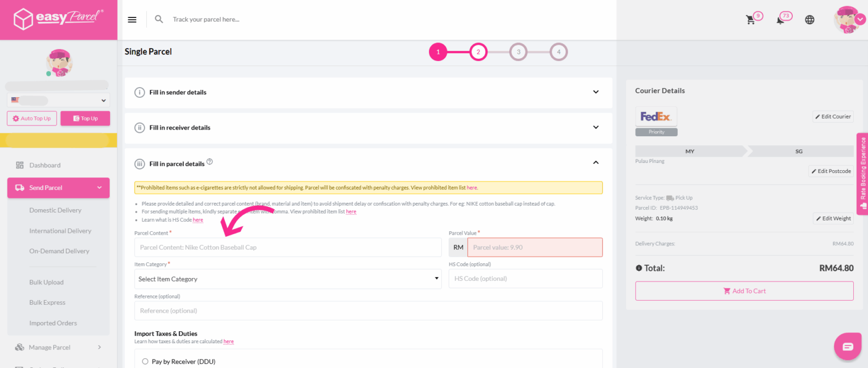This screenshot has width=868, height=368.
Task: Click the globe language icon
Action: pos(810,20)
